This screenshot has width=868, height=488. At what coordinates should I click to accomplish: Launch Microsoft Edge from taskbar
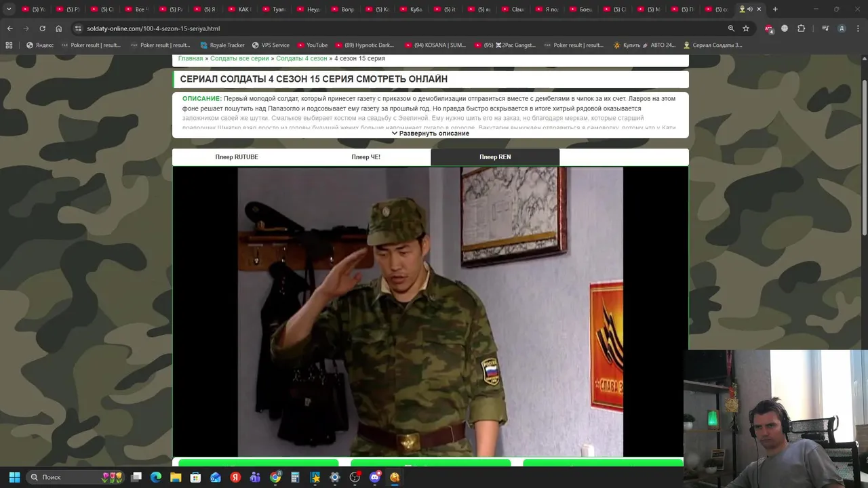click(x=156, y=477)
